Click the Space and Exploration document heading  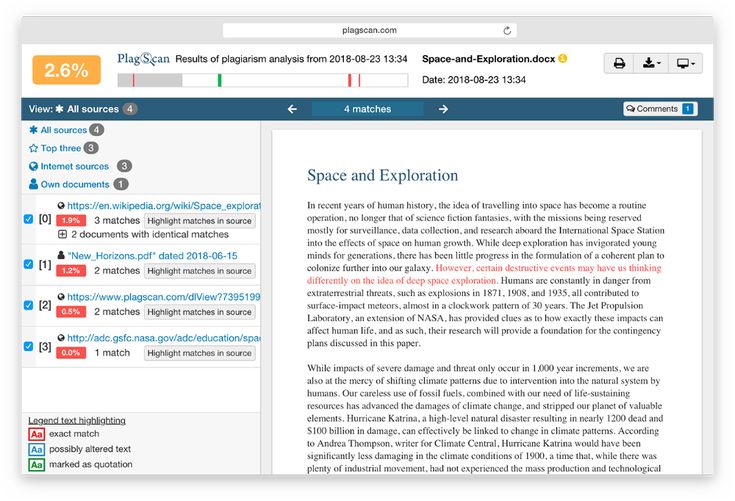pyautogui.click(x=382, y=175)
